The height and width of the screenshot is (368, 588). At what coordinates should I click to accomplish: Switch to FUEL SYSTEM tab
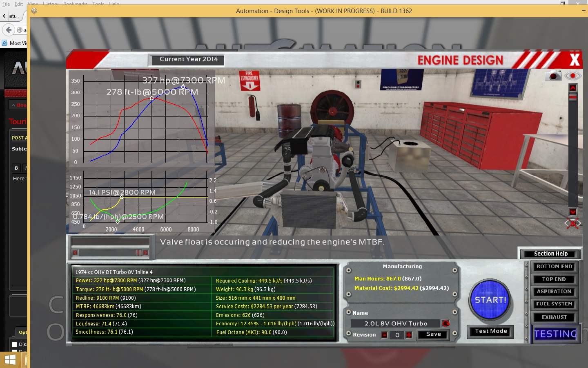554,304
